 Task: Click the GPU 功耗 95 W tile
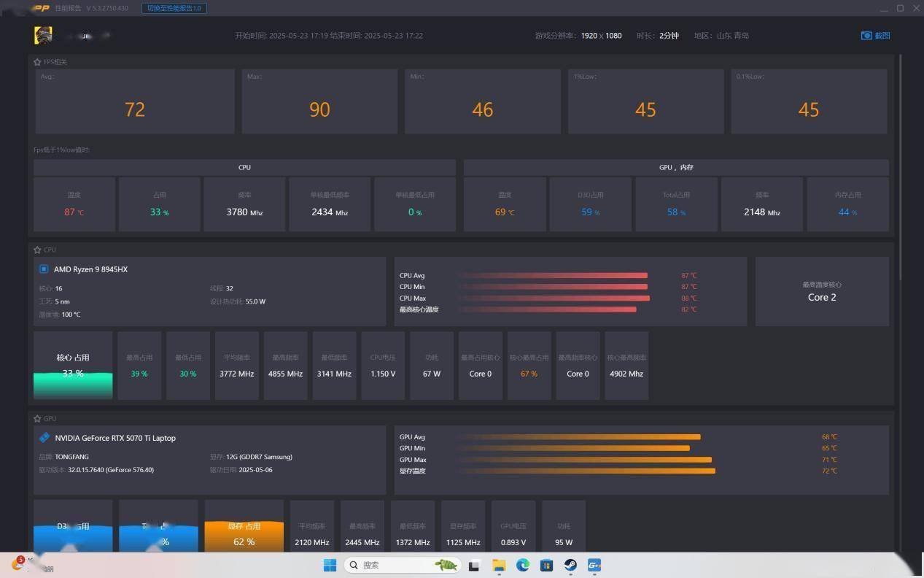564,526
